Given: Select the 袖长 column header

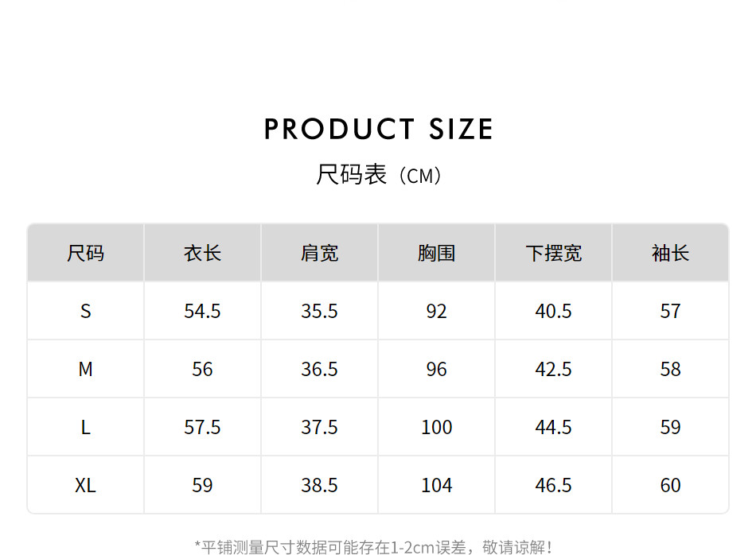Looking at the screenshot, I should pos(670,254).
